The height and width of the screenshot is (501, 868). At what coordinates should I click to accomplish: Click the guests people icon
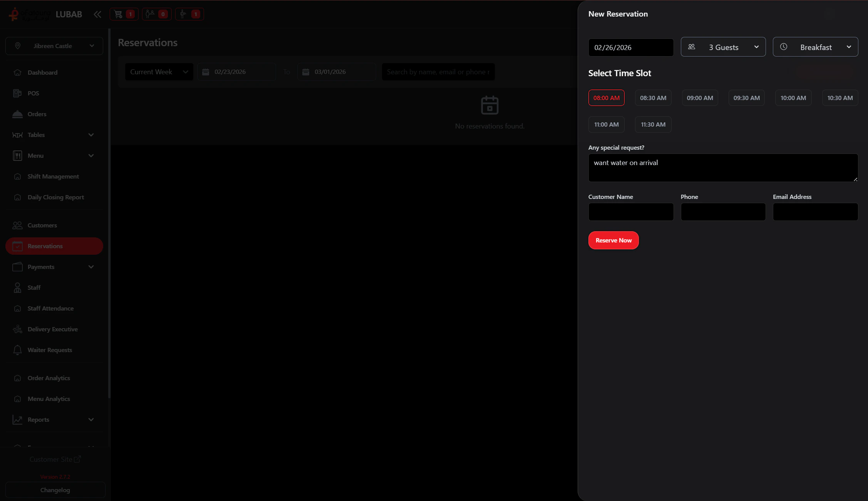tap(692, 47)
